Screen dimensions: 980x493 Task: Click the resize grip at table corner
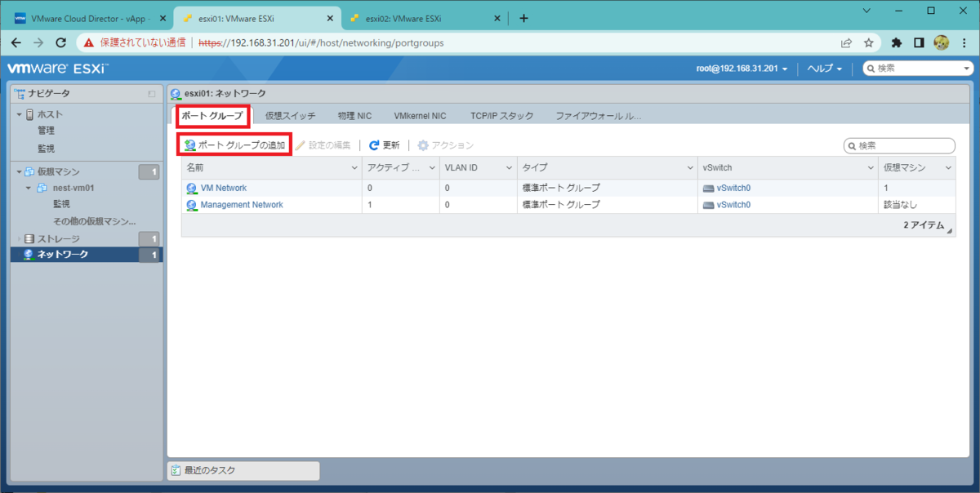point(950,232)
